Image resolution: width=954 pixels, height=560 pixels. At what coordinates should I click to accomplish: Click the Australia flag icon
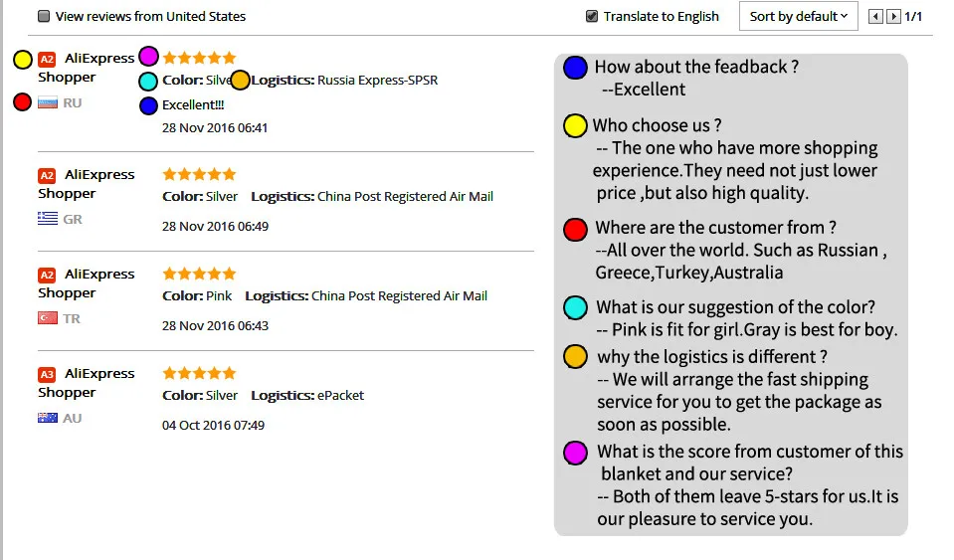click(48, 418)
